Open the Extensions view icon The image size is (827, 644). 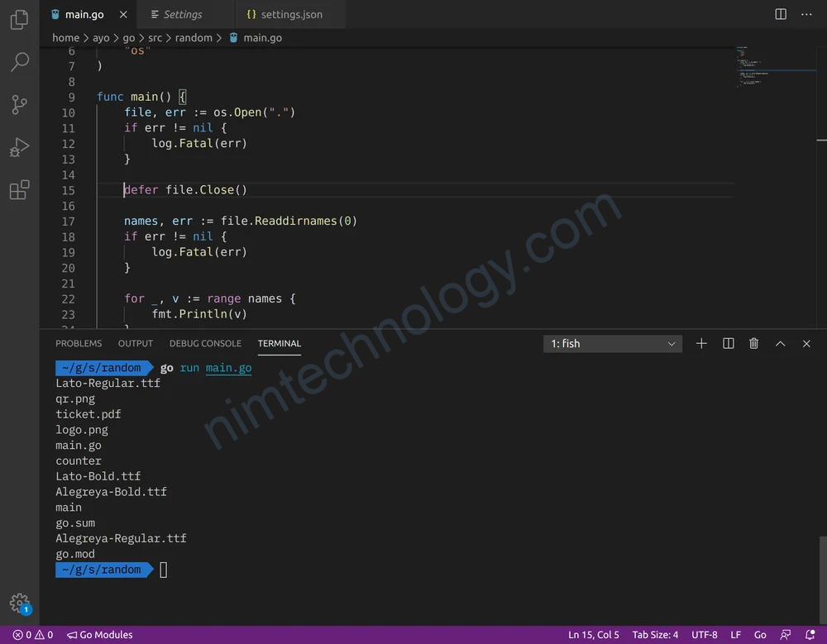point(19,190)
